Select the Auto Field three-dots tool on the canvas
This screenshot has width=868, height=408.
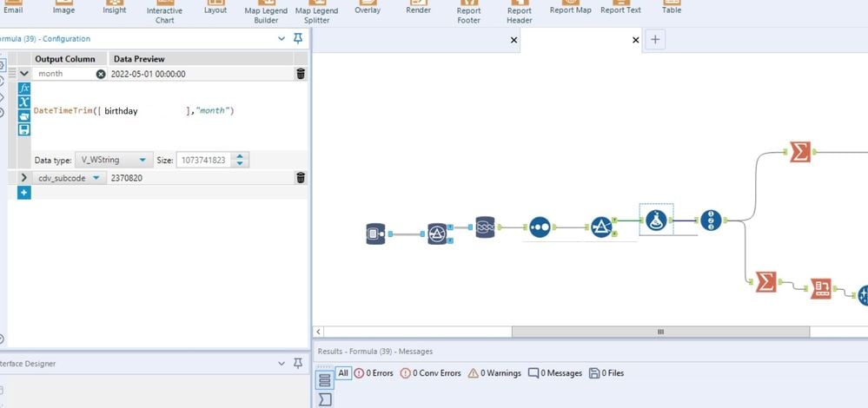coord(540,227)
